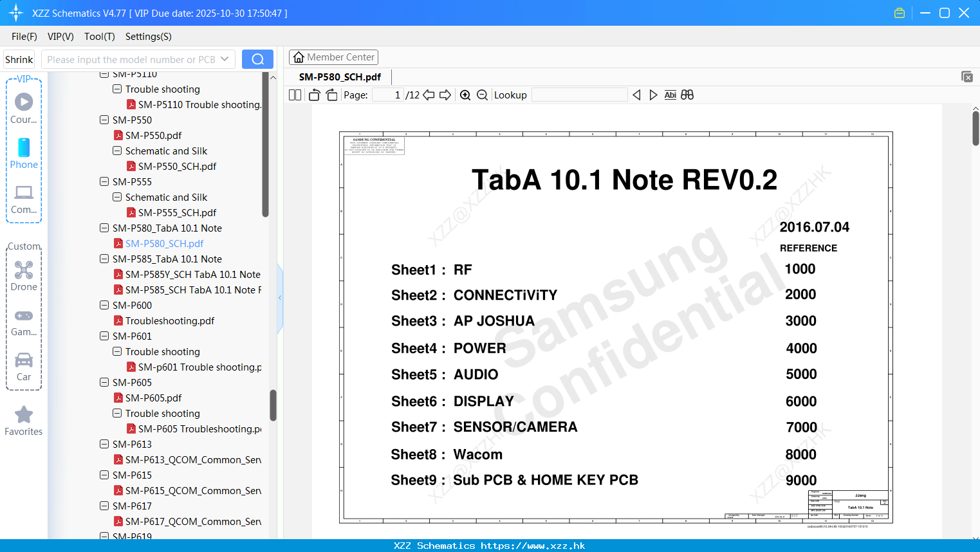Open SM-P550.pdf in the tree

153,135
